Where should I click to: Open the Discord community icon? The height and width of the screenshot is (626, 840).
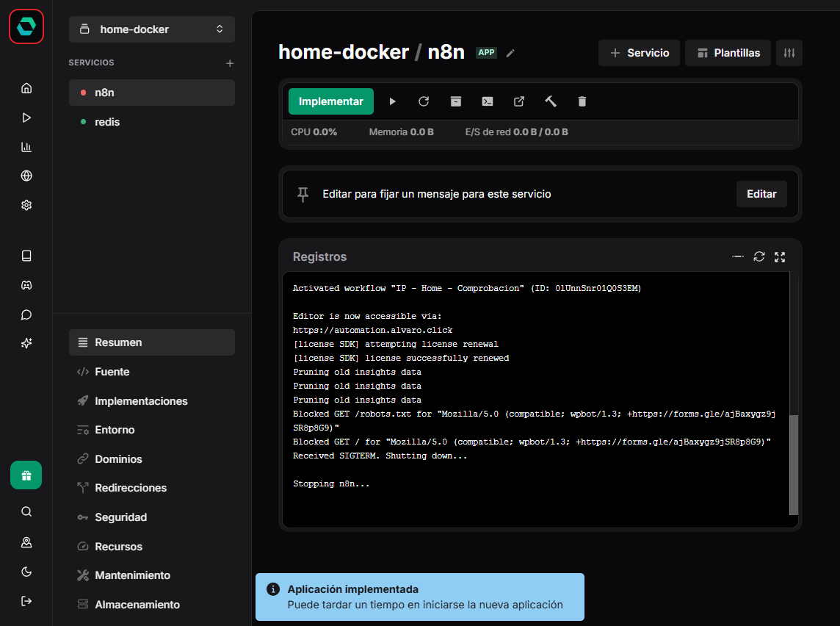[26, 285]
